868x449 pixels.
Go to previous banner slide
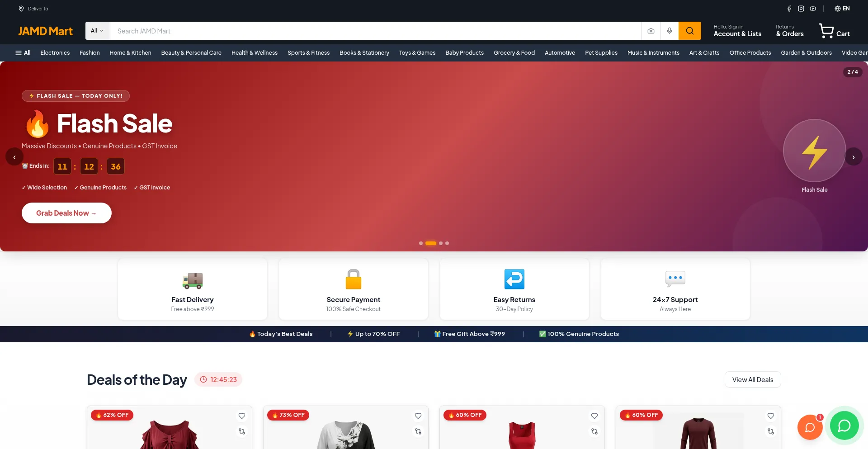14,157
